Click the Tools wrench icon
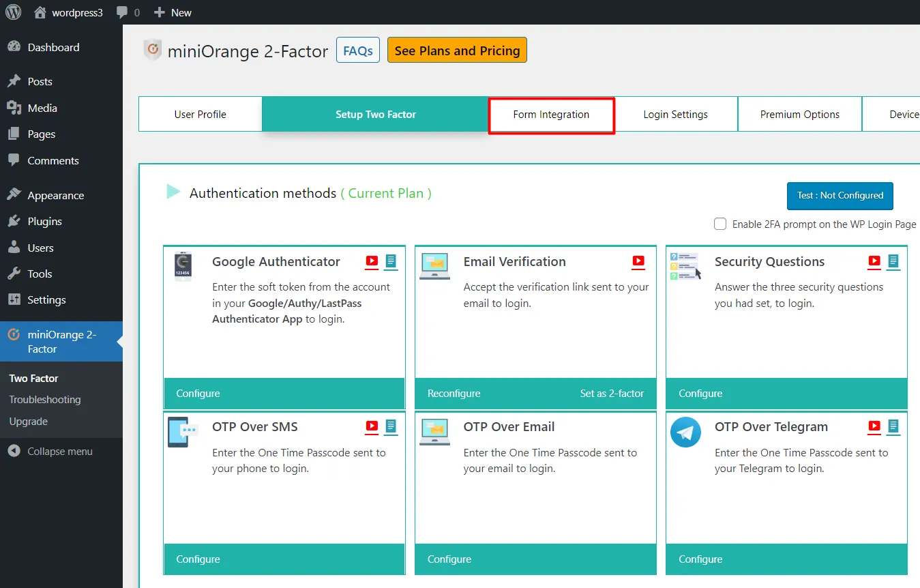The height and width of the screenshot is (588, 920). (14, 274)
